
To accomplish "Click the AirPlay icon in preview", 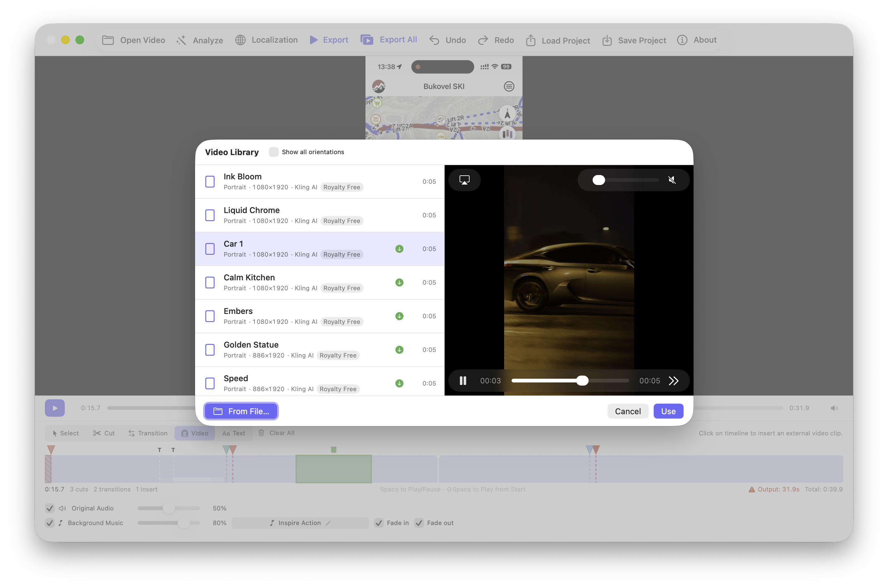I will tap(465, 180).
